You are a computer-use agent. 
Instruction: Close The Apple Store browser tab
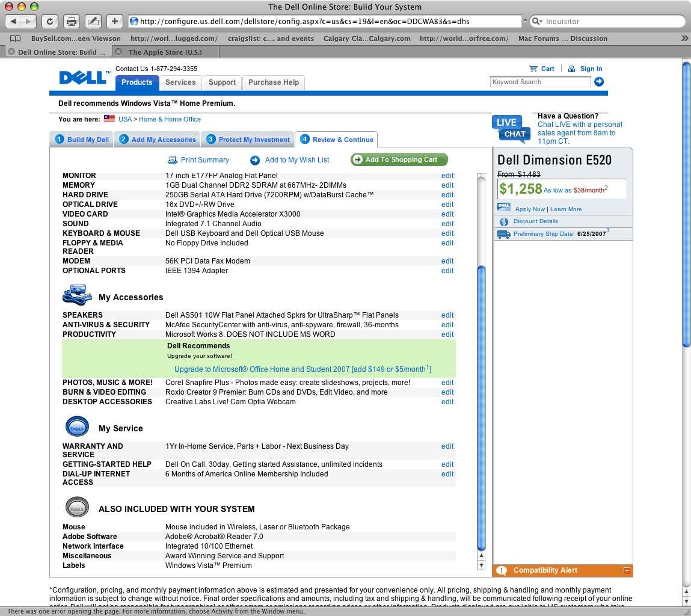118,52
